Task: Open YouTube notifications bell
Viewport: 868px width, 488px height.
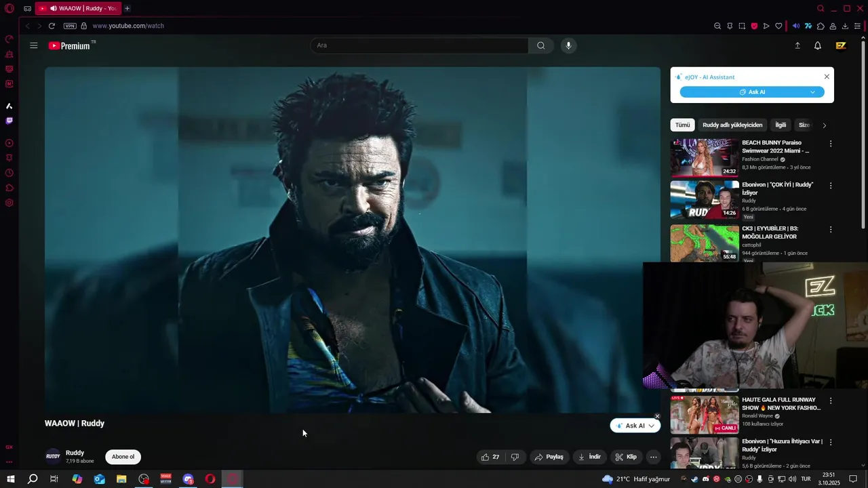Action: point(818,45)
